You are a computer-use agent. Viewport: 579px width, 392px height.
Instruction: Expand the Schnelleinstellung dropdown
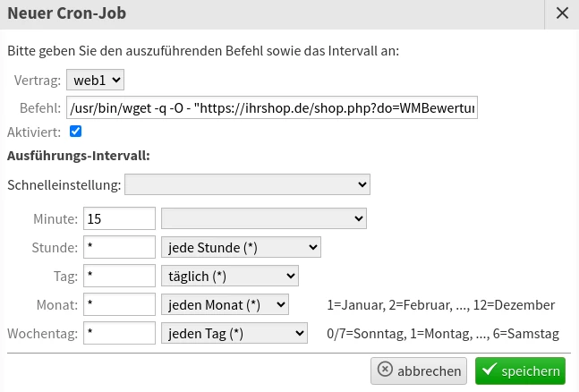click(247, 184)
